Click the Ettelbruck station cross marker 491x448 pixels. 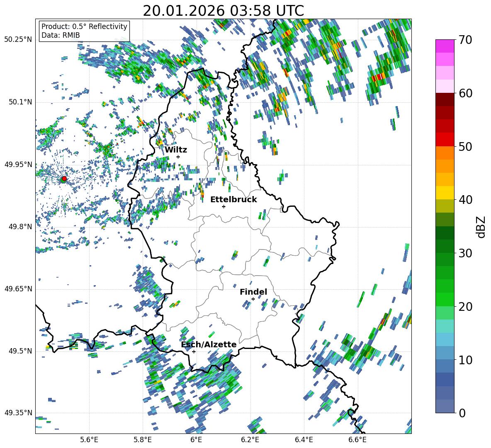coord(224,206)
